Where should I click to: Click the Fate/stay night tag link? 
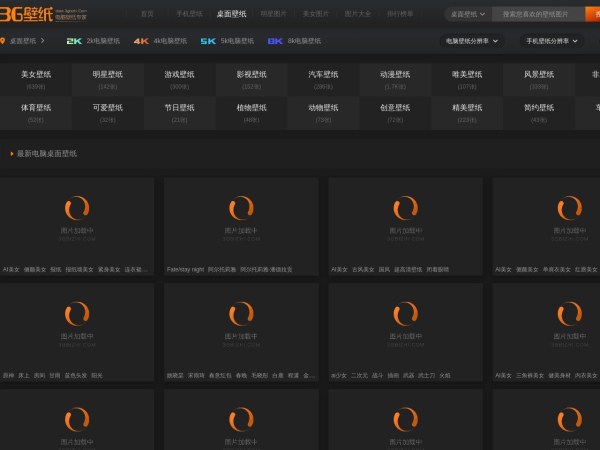(185, 269)
